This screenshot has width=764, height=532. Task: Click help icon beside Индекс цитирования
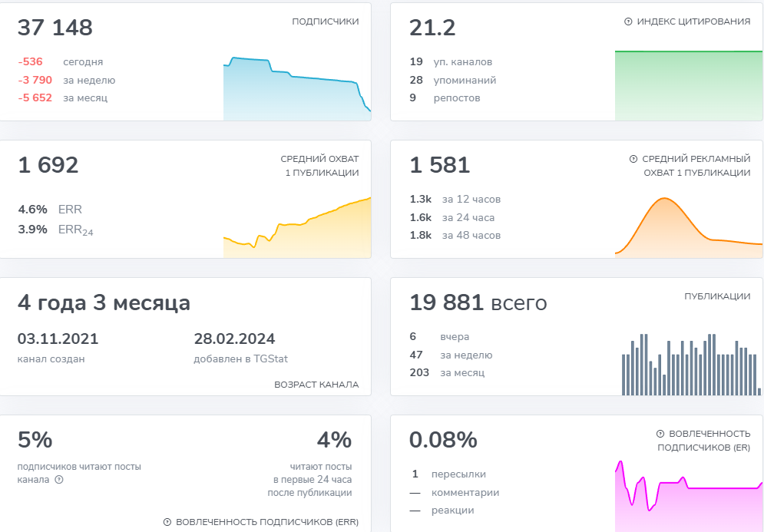pyautogui.click(x=628, y=22)
